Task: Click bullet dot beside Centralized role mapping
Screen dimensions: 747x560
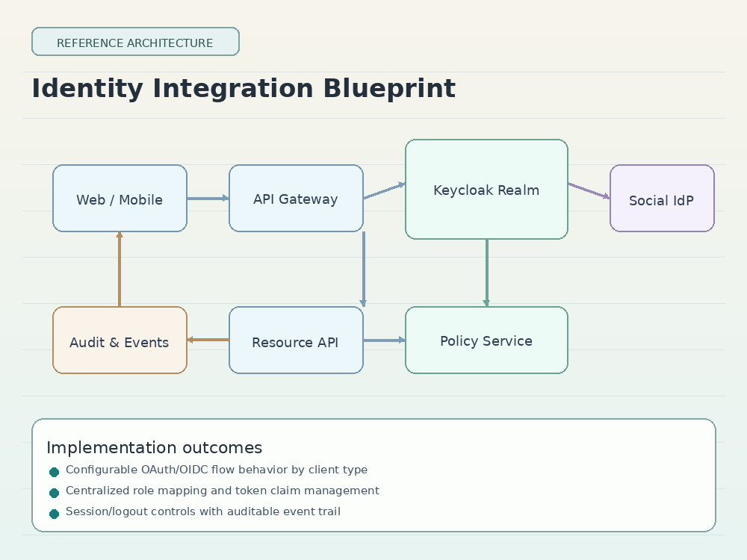Action: point(54,493)
